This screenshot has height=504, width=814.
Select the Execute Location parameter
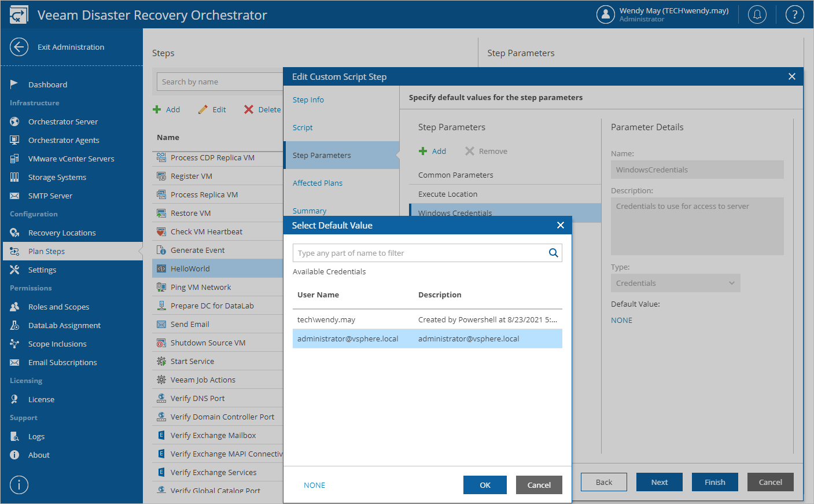[505, 194]
